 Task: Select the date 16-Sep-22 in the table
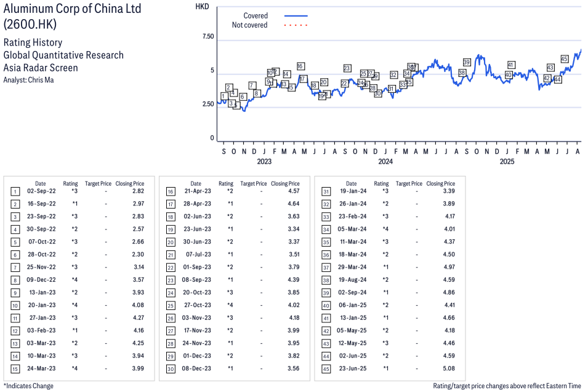pos(41,204)
